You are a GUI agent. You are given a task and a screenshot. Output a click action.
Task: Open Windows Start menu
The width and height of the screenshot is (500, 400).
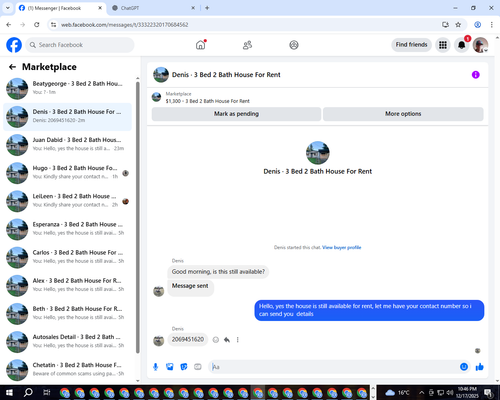[9, 393]
